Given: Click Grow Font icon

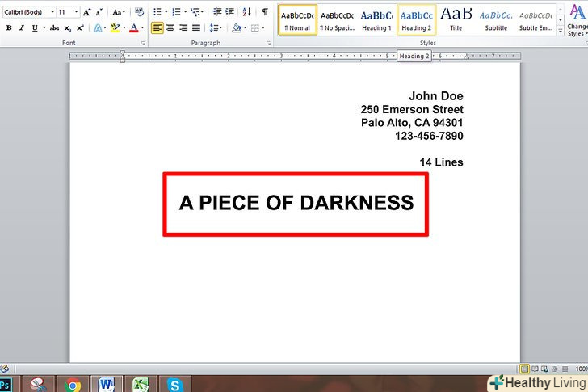Looking at the screenshot, I should 86,12.
